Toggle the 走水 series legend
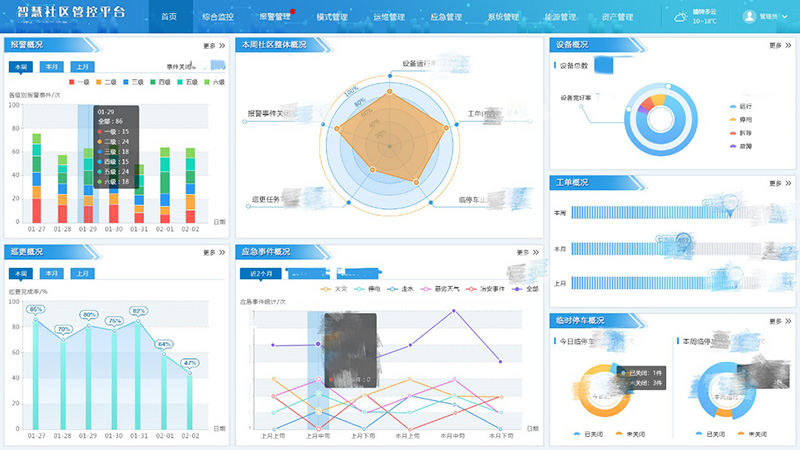This screenshot has width=800, height=450. pyautogui.click(x=401, y=289)
